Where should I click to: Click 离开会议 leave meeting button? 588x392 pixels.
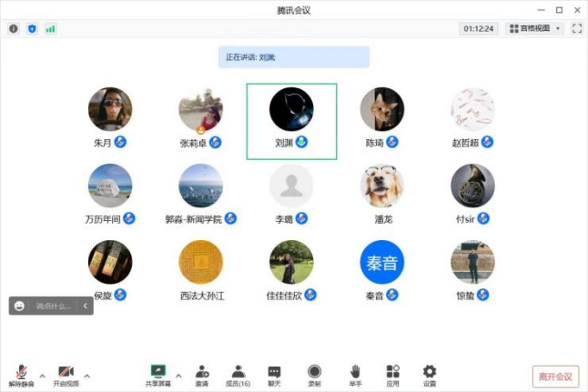click(x=555, y=377)
